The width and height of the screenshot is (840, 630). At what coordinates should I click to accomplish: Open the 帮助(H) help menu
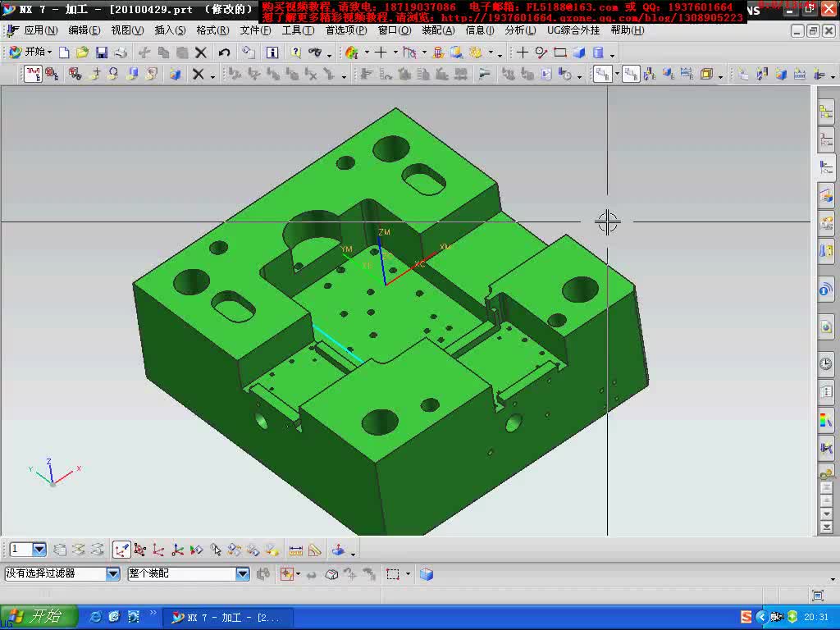coord(628,30)
